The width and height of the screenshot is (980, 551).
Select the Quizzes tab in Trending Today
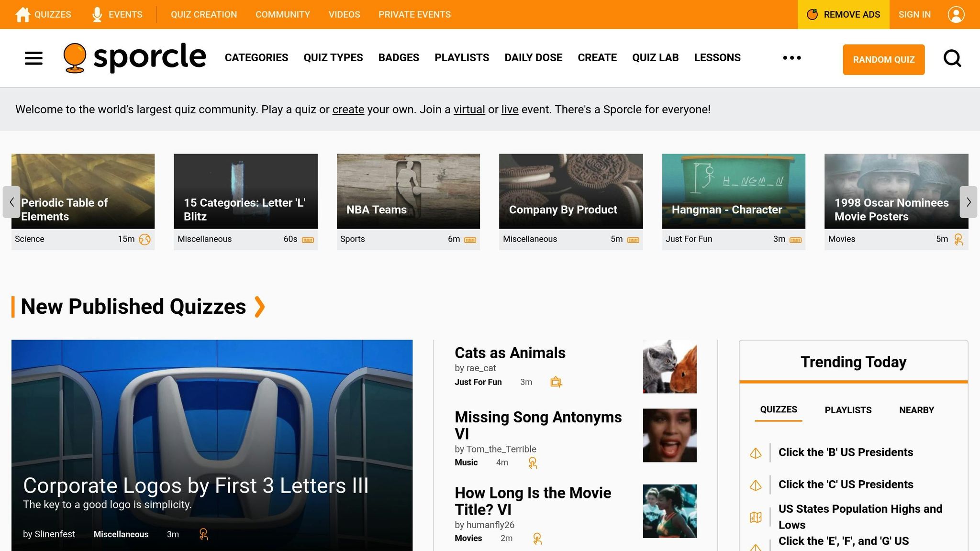click(x=779, y=409)
